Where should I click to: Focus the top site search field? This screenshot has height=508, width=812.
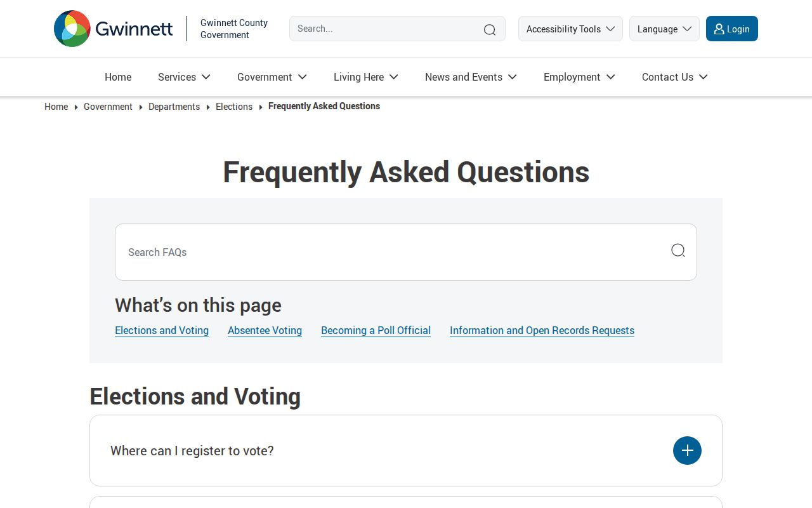tap(397, 29)
